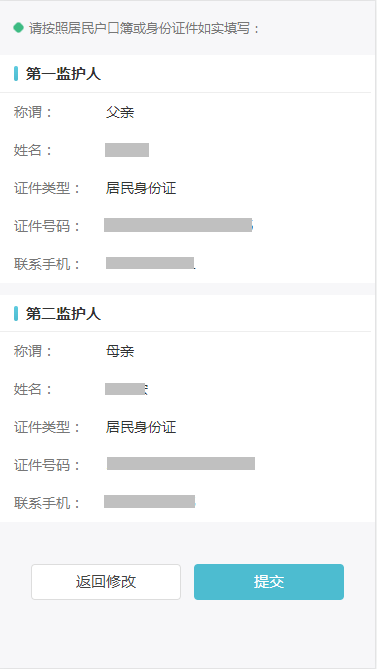The height and width of the screenshot is (669, 377).
Task: Click first guardian's 联系手机 value
Action: pyautogui.click(x=151, y=263)
